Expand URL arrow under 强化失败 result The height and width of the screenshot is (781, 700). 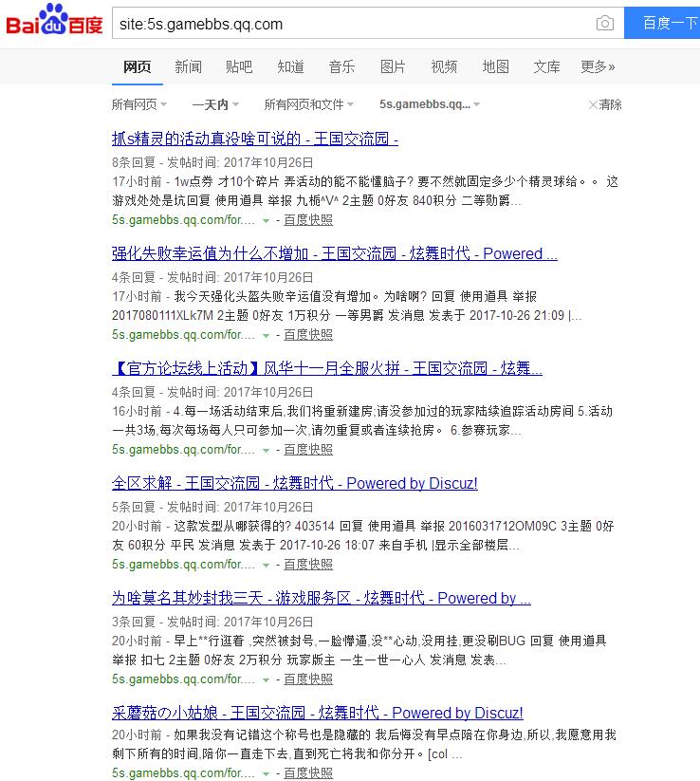(x=266, y=336)
